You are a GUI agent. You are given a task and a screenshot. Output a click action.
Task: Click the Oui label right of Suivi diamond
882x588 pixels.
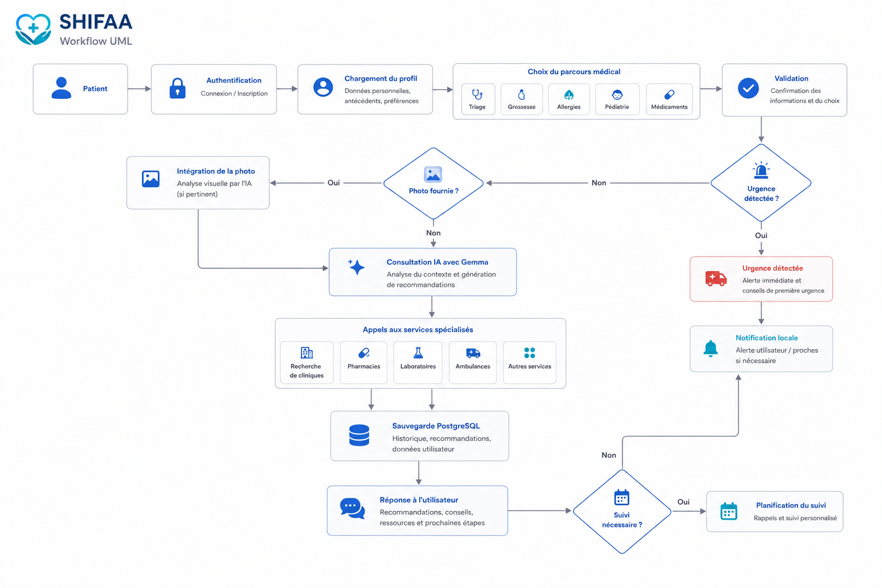(683, 502)
